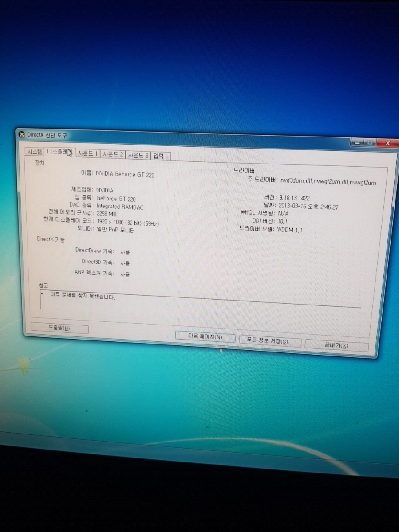Click monitor value 일반 PnP 모니터

(115, 231)
